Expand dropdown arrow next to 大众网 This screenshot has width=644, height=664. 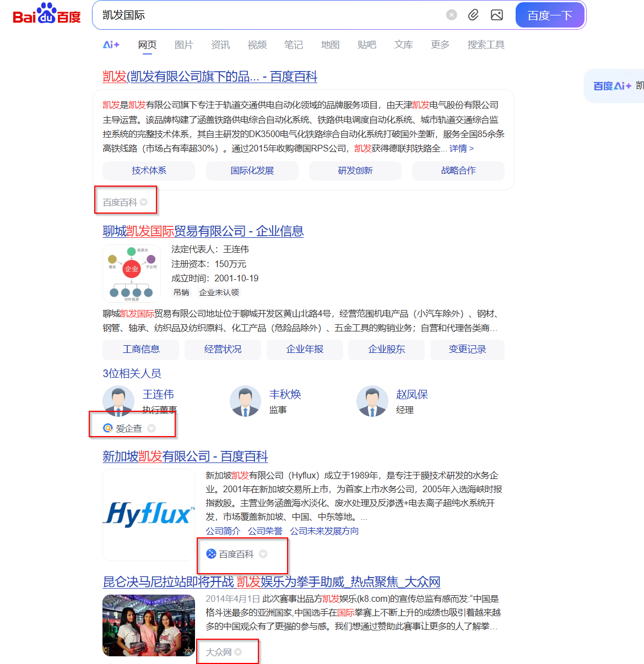239,652
